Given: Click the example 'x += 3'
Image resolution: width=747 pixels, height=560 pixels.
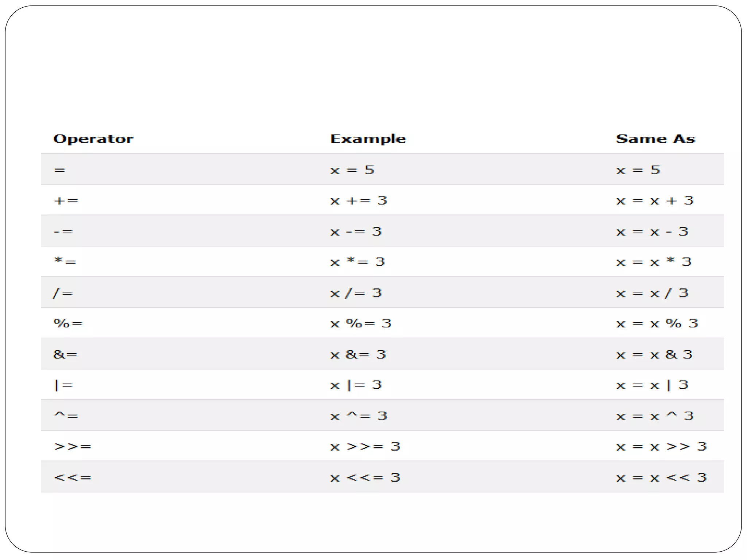Looking at the screenshot, I should pyautogui.click(x=359, y=201).
